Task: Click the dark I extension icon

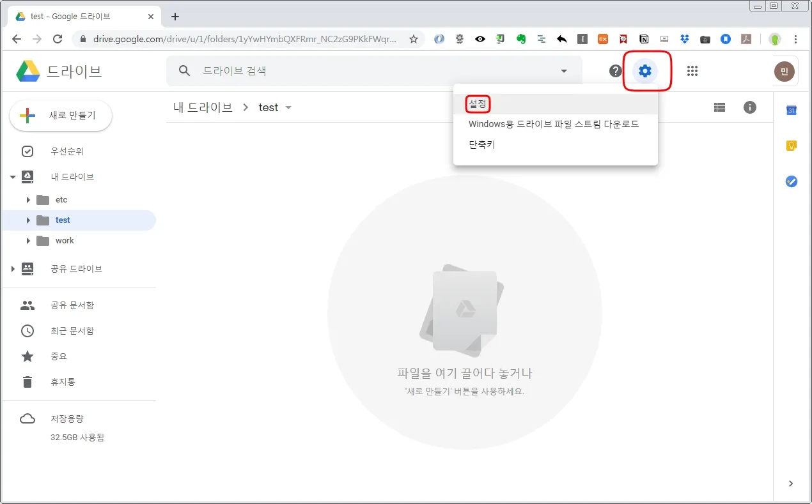Action: (x=582, y=39)
